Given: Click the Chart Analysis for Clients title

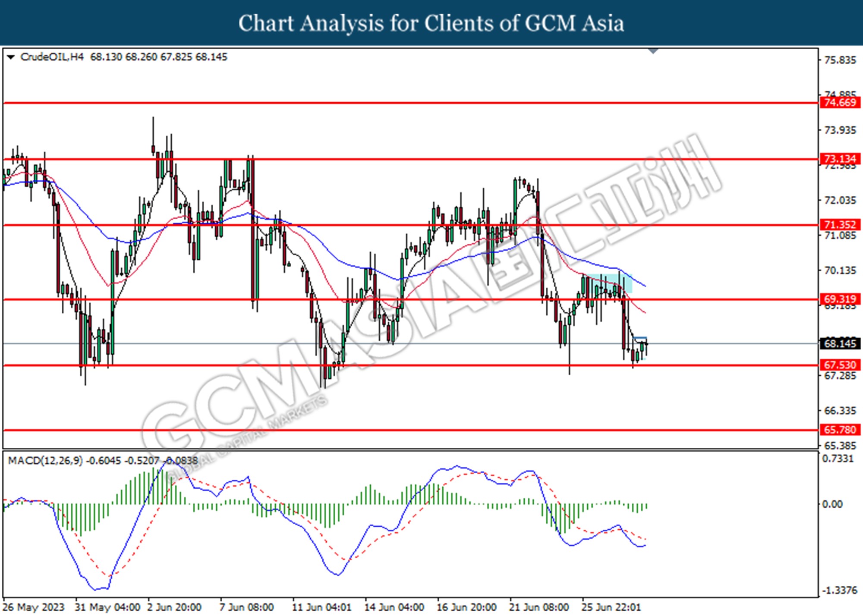Looking at the screenshot, I should (x=431, y=23).
